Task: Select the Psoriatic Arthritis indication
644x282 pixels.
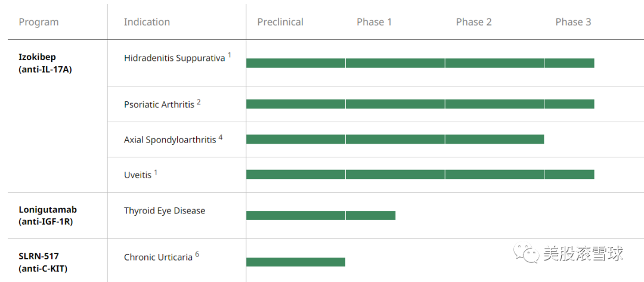Action: click(159, 104)
